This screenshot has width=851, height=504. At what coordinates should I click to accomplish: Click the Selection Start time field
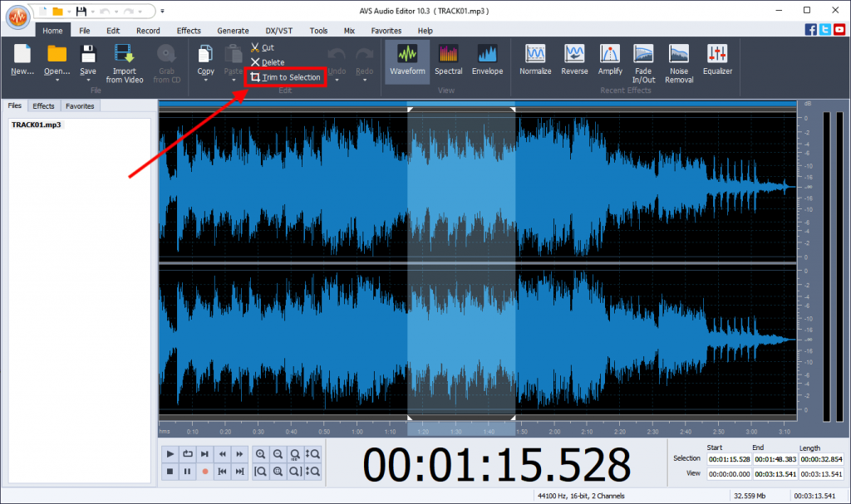pos(729,459)
